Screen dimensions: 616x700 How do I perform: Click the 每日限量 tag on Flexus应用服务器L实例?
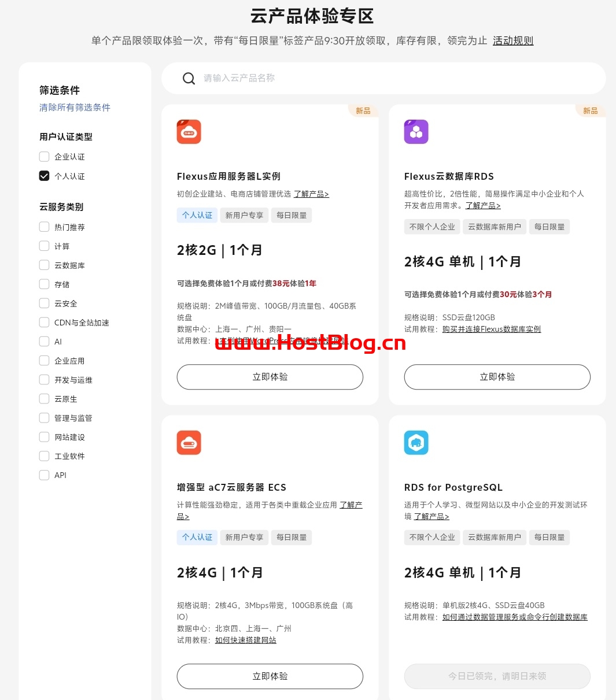(292, 215)
